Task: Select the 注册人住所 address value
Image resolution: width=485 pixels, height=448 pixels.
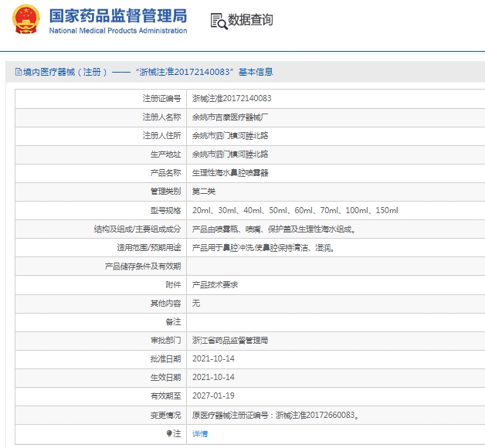Action: [x=230, y=136]
